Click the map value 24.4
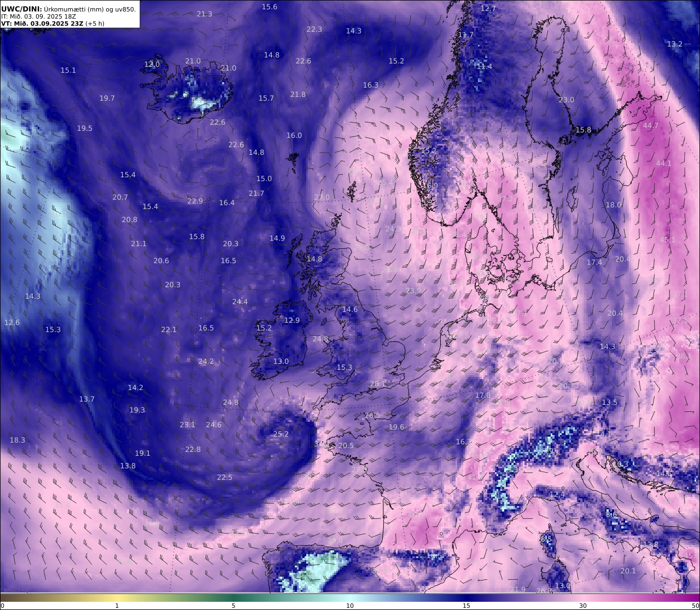Image resolution: width=700 pixels, height=610 pixels. pos(240,301)
